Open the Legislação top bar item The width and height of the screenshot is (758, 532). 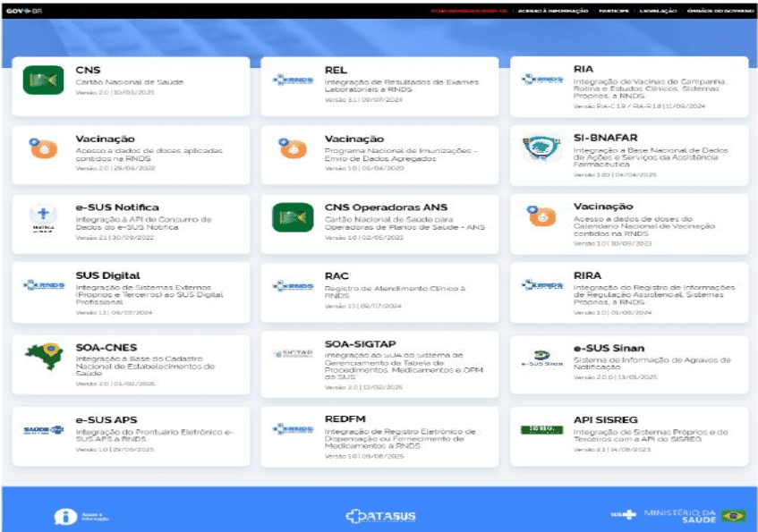(658, 11)
